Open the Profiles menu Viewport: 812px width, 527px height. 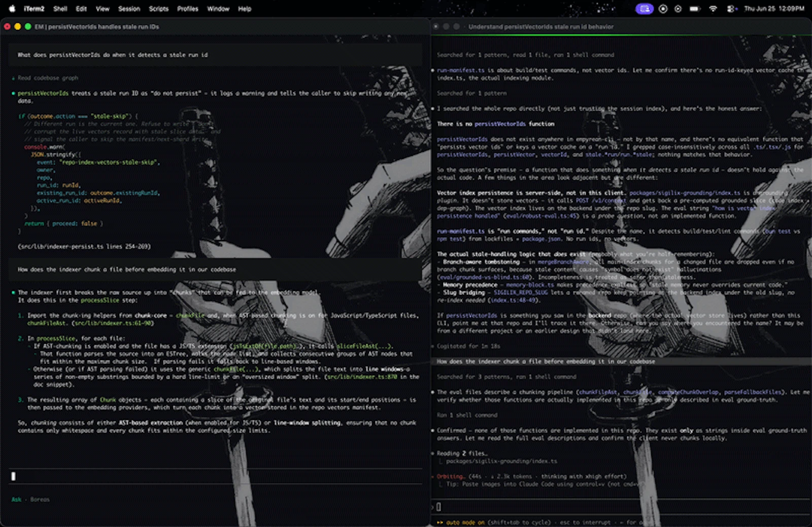click(188, 9)
